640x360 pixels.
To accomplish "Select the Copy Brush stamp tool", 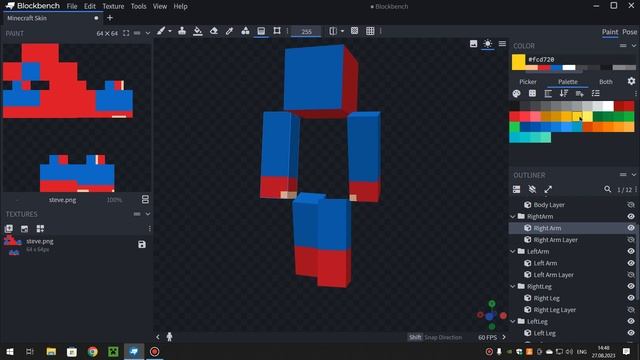I will [182, 31].
